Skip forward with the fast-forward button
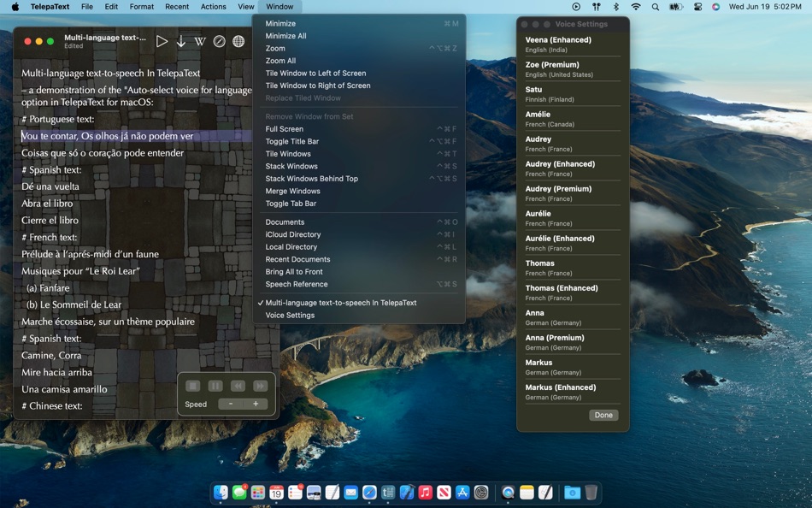The image size is (812, 508). (261, 386)
